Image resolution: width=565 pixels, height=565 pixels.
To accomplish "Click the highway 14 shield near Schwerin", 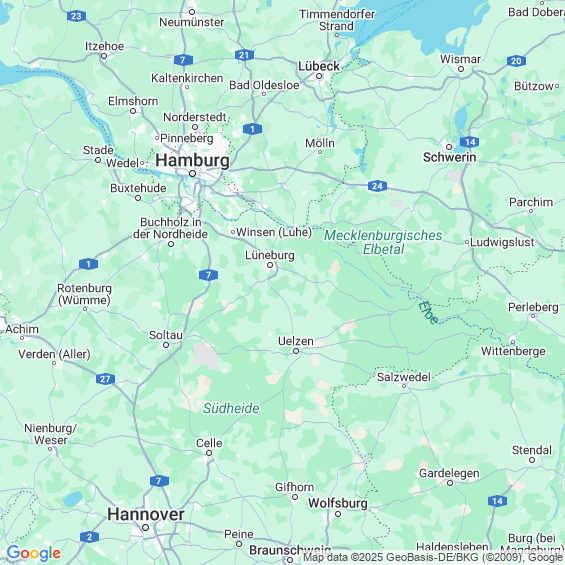I will point(470,142).
